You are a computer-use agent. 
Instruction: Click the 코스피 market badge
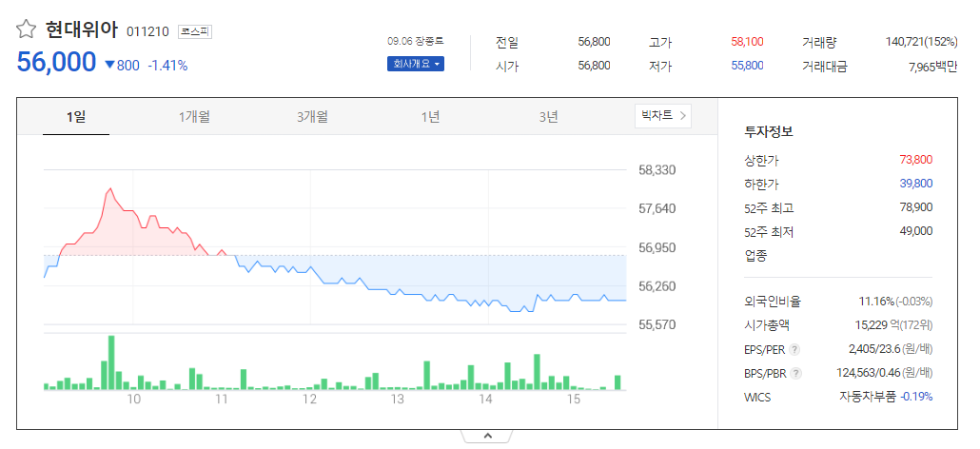point(195,31)
